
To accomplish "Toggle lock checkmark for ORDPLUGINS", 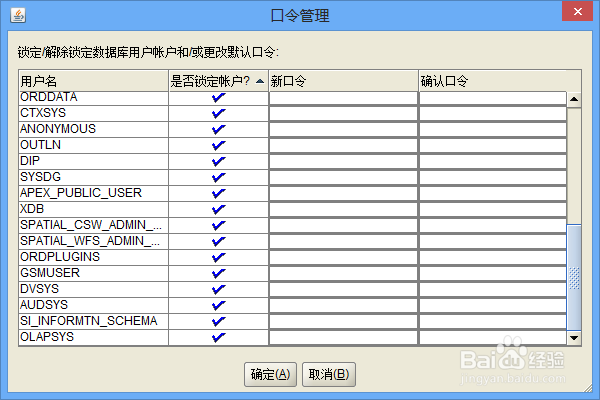I will tap(218, 258).
